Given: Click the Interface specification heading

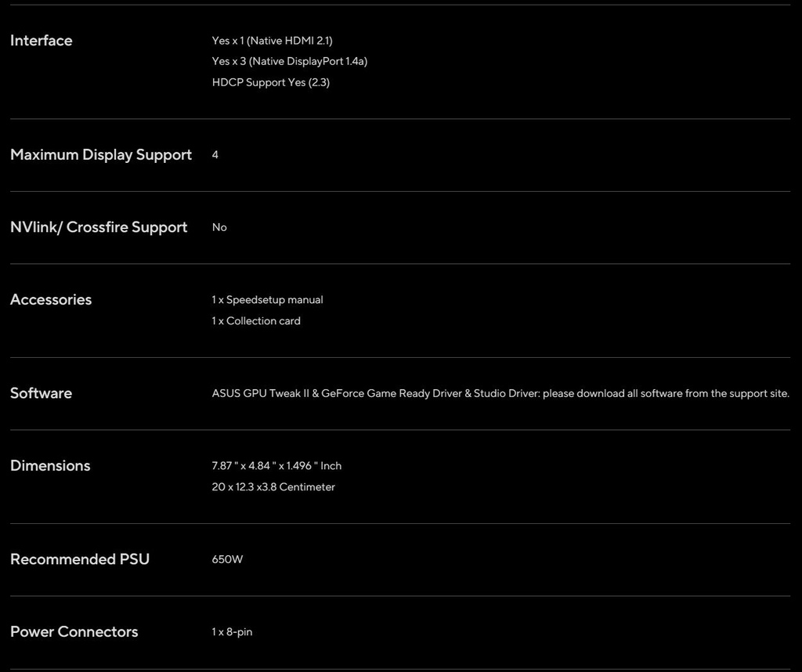Looking at the screenshot, I should (41, 41).
